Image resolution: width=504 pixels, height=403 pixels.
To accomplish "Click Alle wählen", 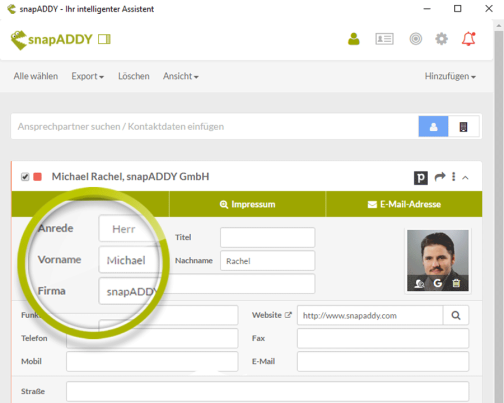I will pos(36,76).
